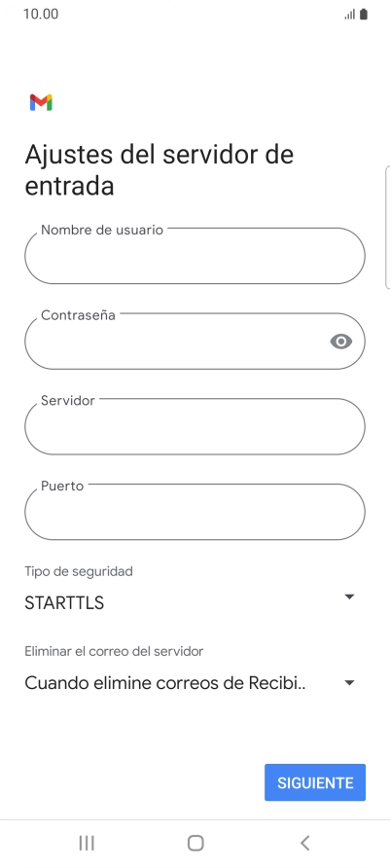Tap the Ajustes del servidor de entrada heading
390x868 pixels.
[159, 170]
